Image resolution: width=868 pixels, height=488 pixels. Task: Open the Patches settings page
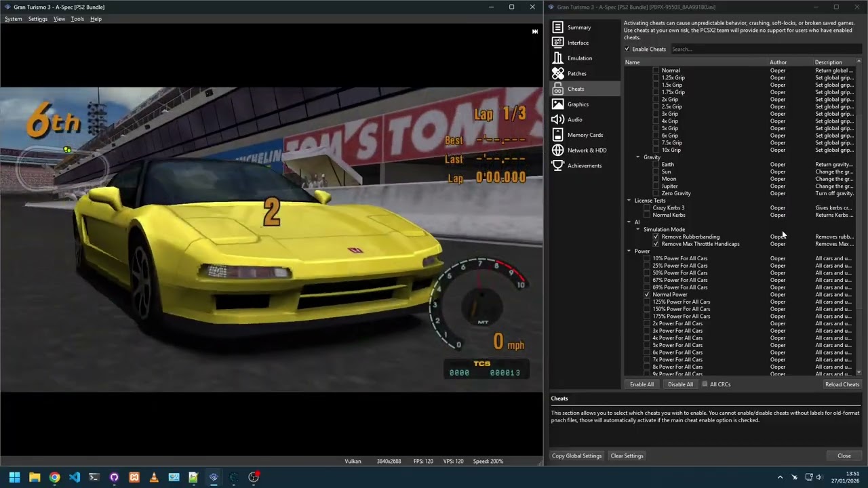[585, 73]
